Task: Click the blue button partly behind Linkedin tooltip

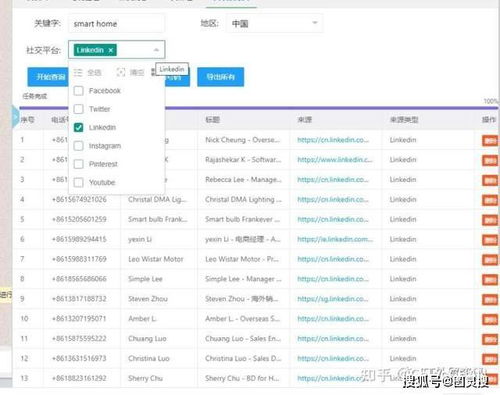Action: pyautogui.click(x=177, y=80)
